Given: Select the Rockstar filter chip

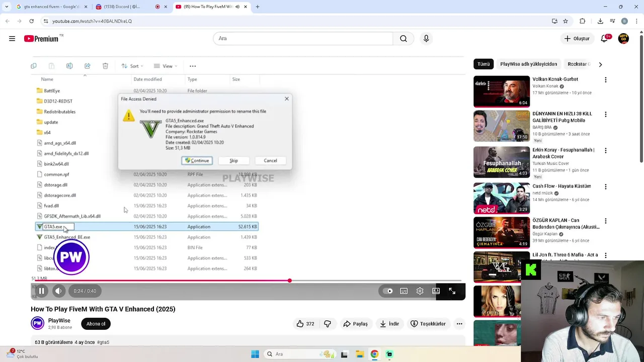Looking at the screenshot, I should pos(579,64).
